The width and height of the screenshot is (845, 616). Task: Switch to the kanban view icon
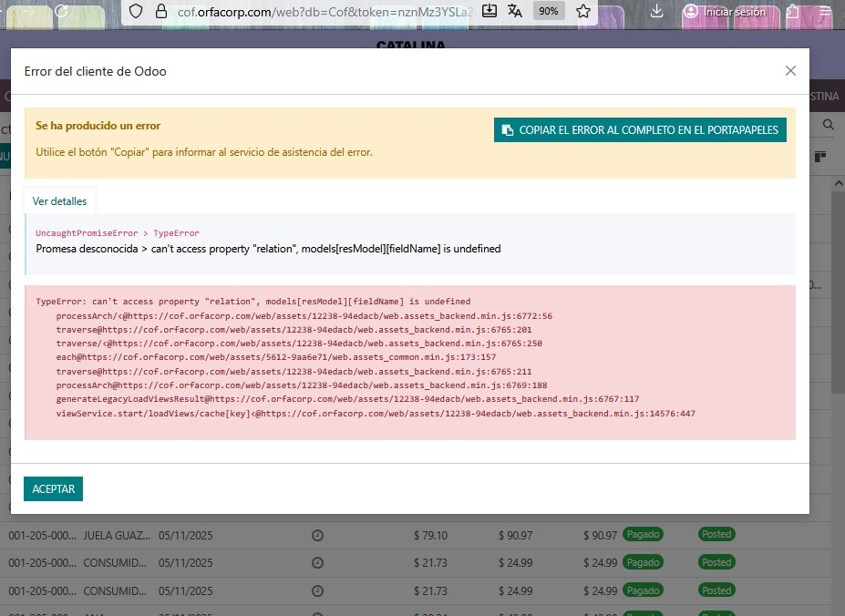[820, 157]
